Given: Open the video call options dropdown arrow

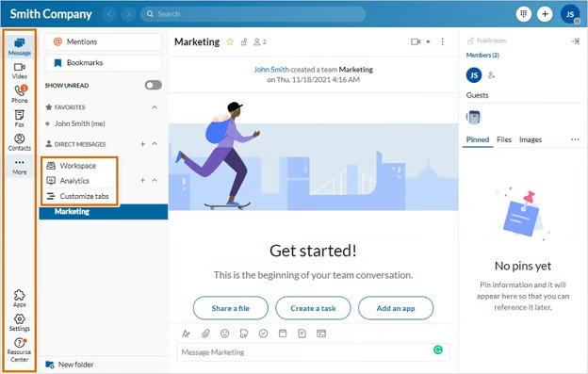Looking at the screenshot, I should point(428,42).
